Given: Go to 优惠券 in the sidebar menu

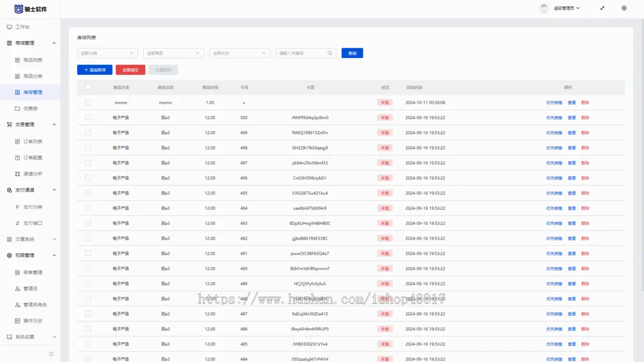Looking at the screenshot, I should [x=31, y=108].
